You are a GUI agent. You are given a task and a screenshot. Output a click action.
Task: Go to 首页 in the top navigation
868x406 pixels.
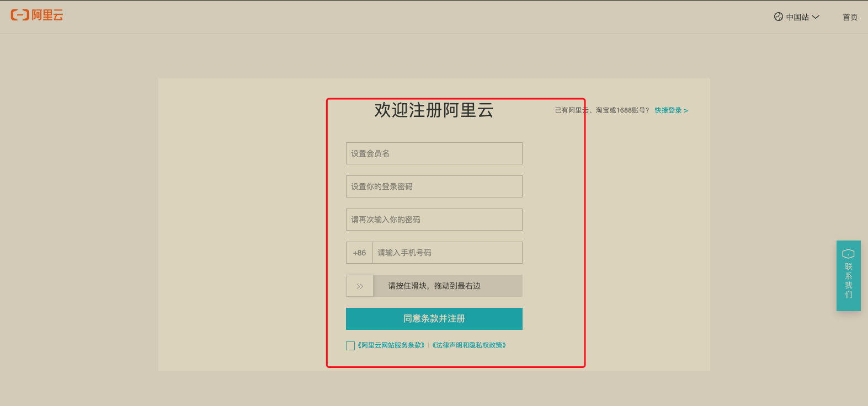(x=850, y=17)
